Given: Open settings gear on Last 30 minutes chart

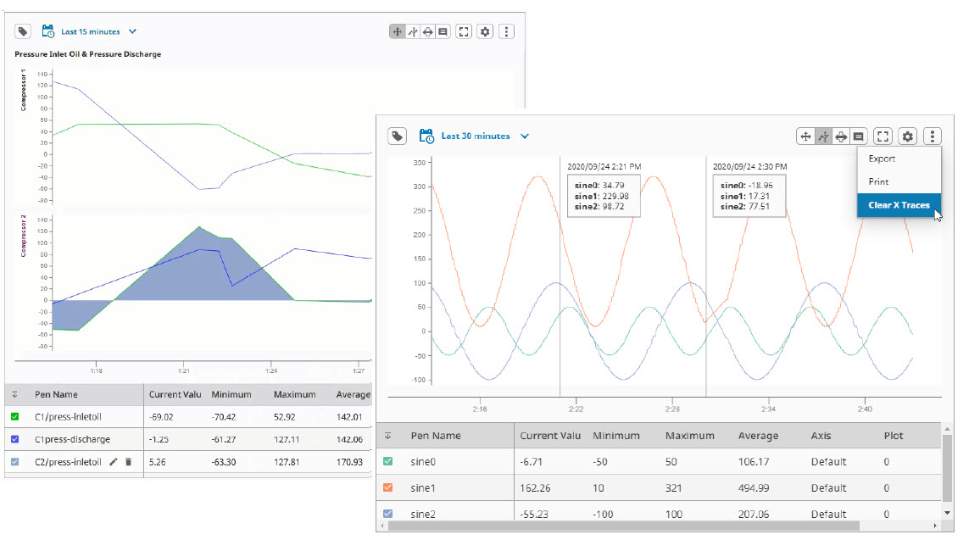Looking at the screenshot, I should pyautogui.click(x=908, y=136).
